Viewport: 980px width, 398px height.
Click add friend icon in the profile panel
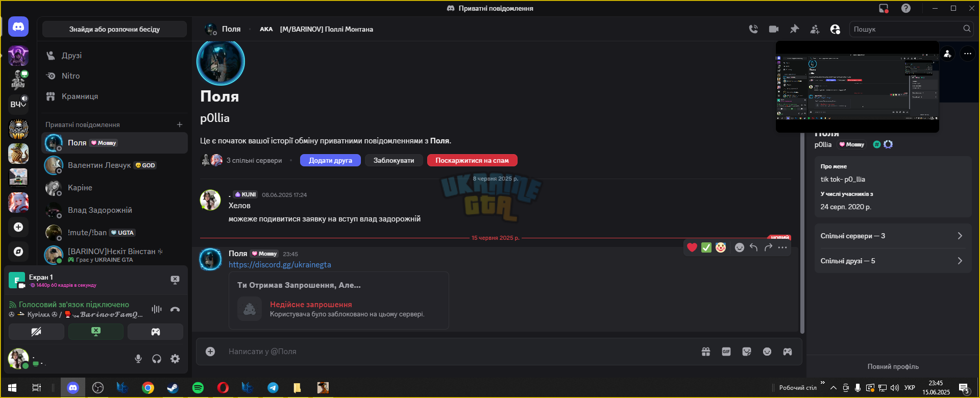[948, 54]
